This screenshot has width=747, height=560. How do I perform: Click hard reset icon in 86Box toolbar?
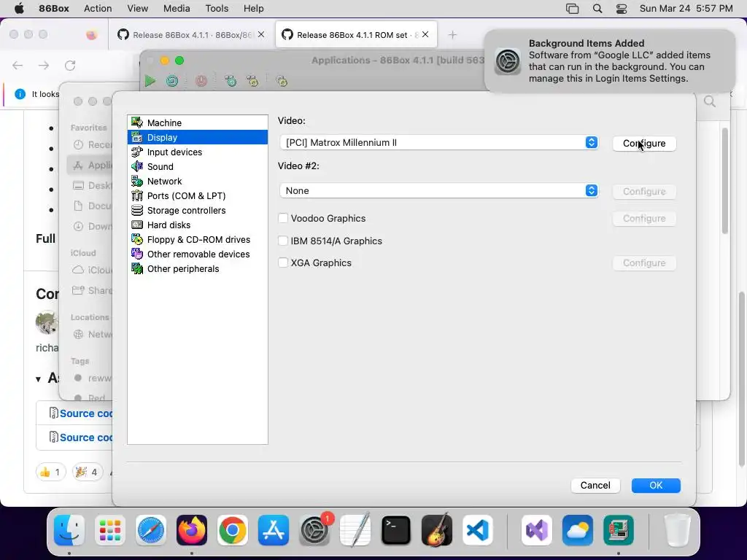[x=172, y=81]
